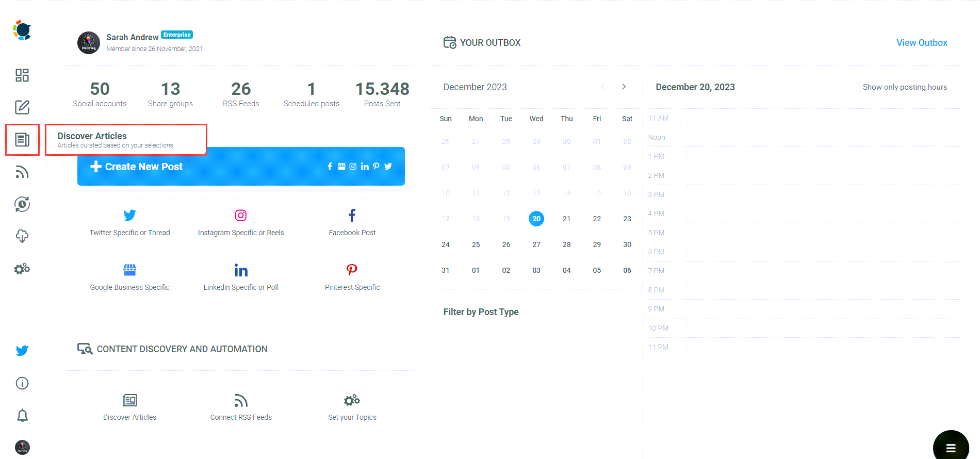Screen dimensions: 980x459
Task: Select January 01 on the calendar
Action: click(x=476, y=270)
